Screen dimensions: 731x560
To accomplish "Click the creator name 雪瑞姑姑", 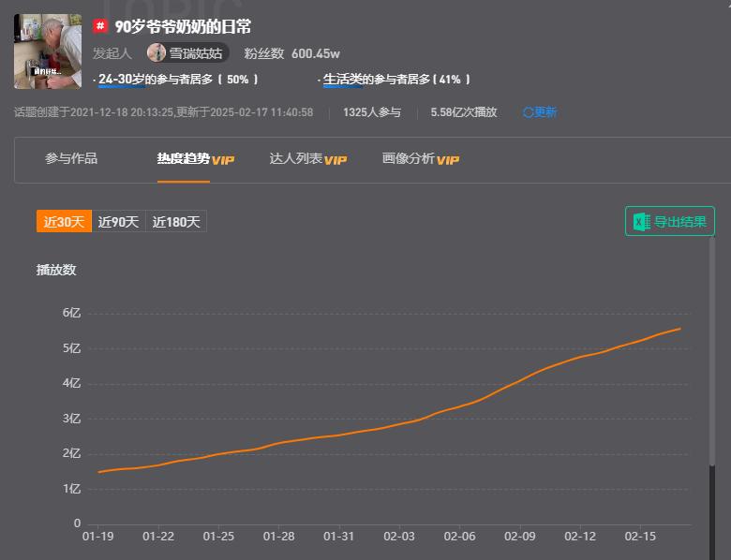I will pos(195,53).
